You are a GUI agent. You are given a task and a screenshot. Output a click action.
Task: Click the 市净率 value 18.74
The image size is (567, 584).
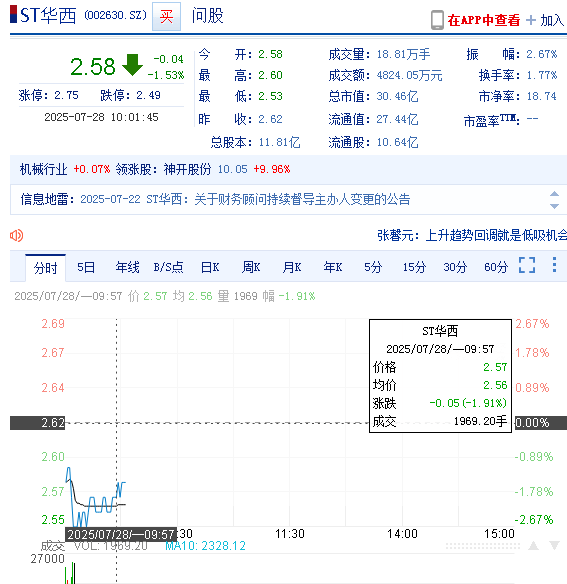[541, 97]
